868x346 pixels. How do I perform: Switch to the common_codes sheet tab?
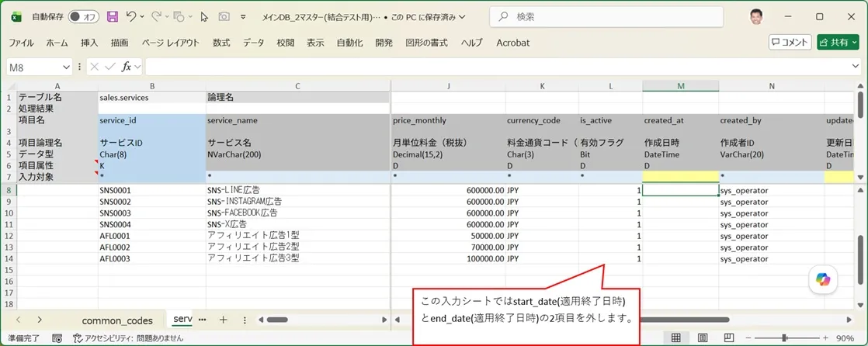pos(117,320)
